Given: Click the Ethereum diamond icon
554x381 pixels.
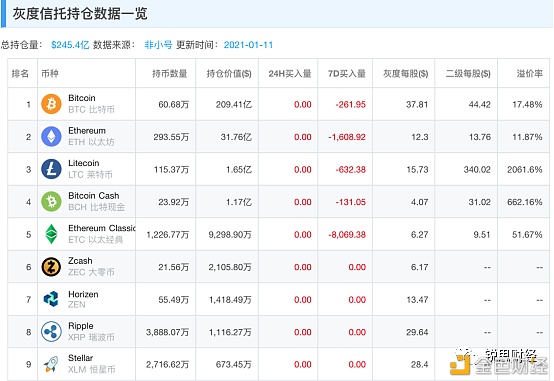Looking at the screenshot, I should point(51,136).
